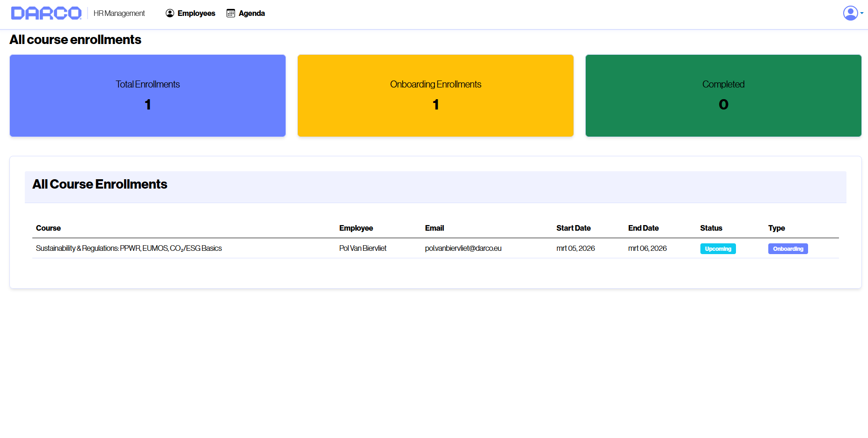Toggle the Onboarding type badge
The image size is (868, 438).
[x=787, y=248]
